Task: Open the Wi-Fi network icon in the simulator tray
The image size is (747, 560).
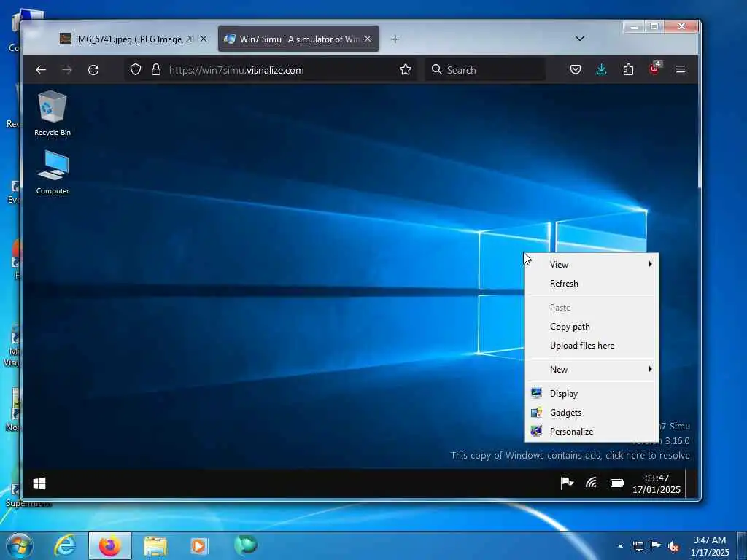Action: click(x=591, y=483)
